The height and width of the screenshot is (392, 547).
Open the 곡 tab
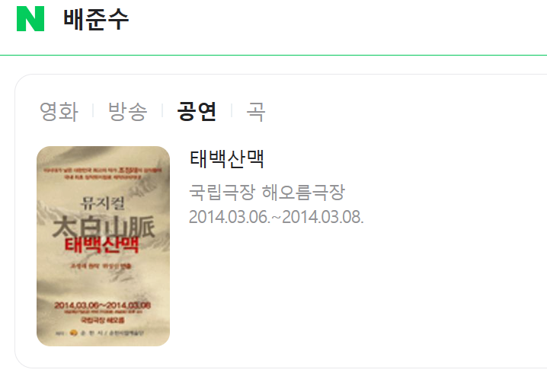[256, 111]
